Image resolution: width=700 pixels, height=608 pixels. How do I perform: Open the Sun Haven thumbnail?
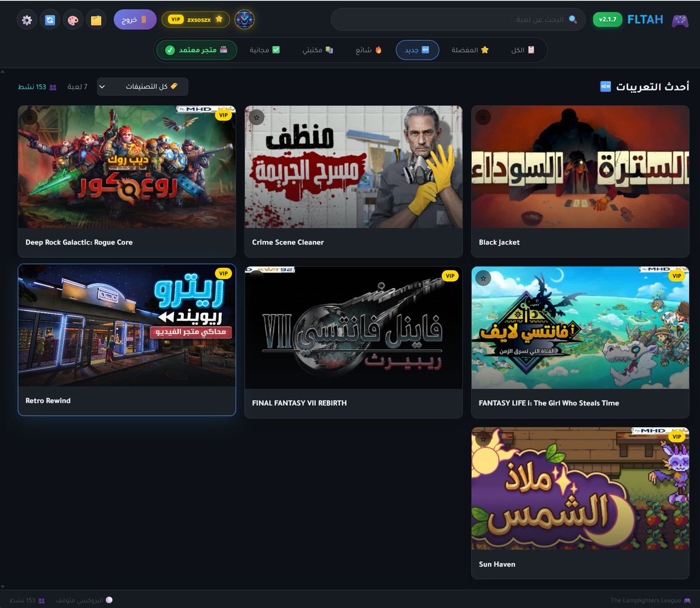[x=580, y=488]
